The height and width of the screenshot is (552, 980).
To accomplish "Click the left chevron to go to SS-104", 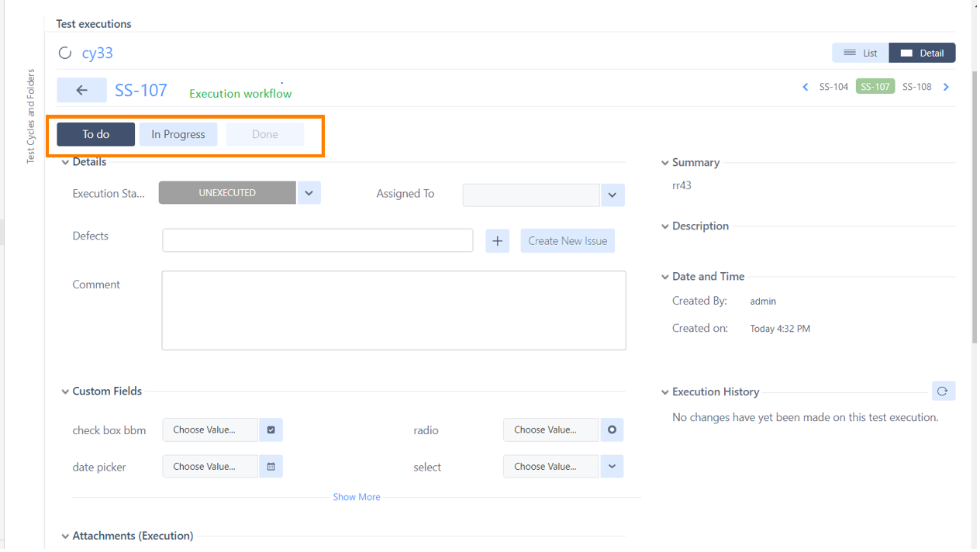I will click(x=805, y=87).
